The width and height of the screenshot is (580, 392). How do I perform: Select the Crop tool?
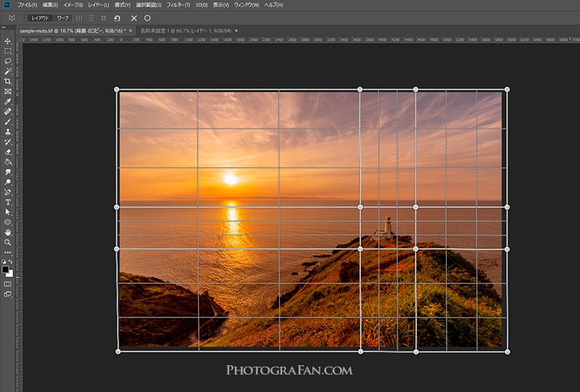[x=7, y=81]
